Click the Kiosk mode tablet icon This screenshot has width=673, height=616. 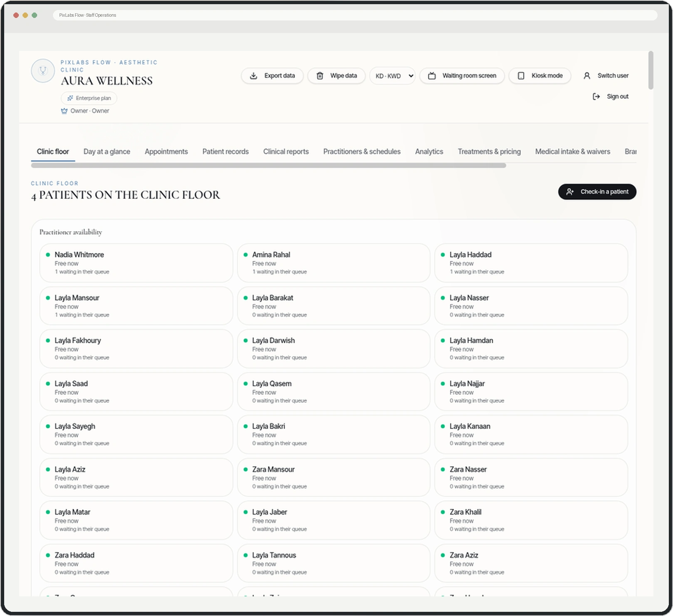tap(521, 76)
